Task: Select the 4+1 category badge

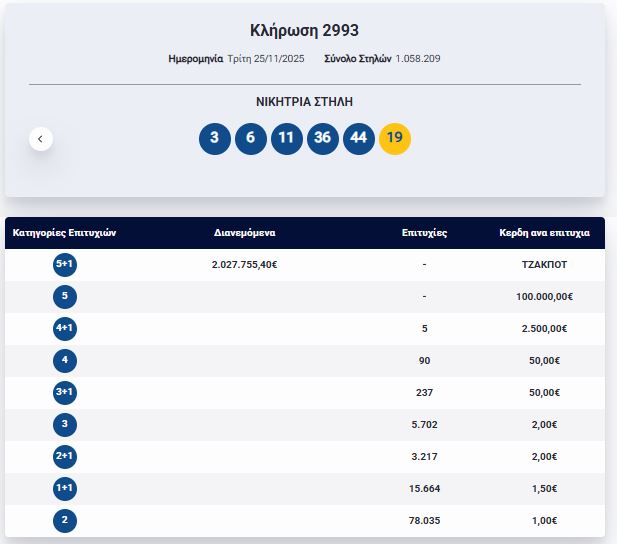Action: [65, 329]
